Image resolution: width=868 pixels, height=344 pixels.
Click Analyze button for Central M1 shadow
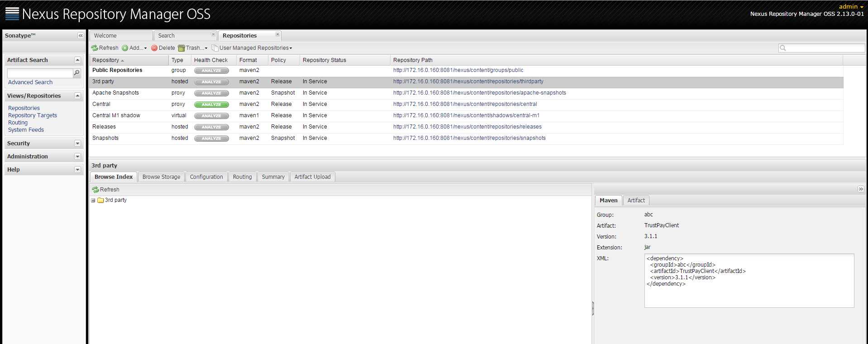pos(211,116)
